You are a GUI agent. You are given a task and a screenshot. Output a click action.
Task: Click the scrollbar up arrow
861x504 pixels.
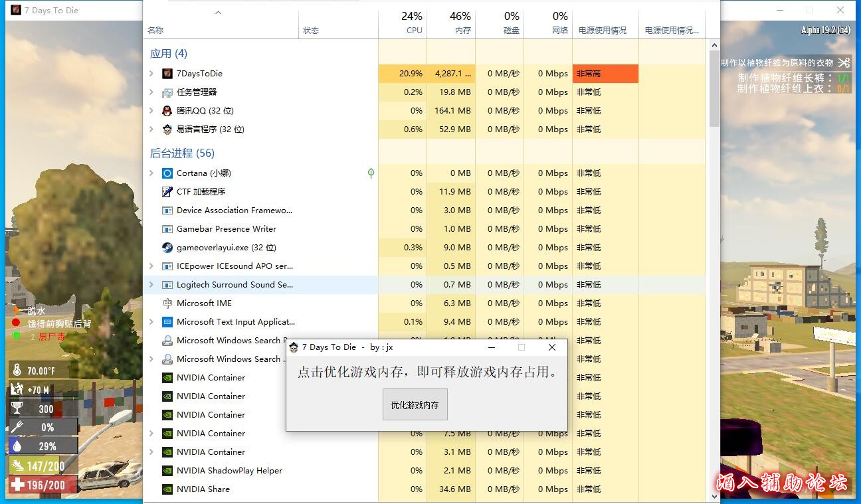tap(714, 46)
